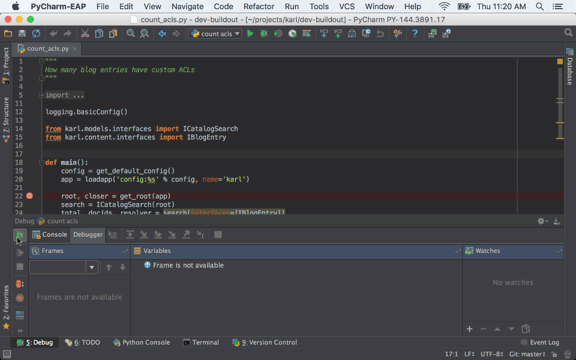Viewport: 576px width, 360px height.
Task: Open Settings via wrench toolbar icon
Action: [x=398, y=34]
